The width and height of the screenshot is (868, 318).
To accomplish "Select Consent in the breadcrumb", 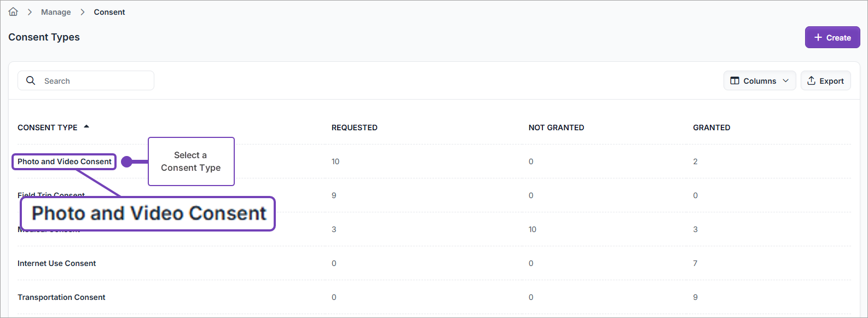I will coord(109,12).
